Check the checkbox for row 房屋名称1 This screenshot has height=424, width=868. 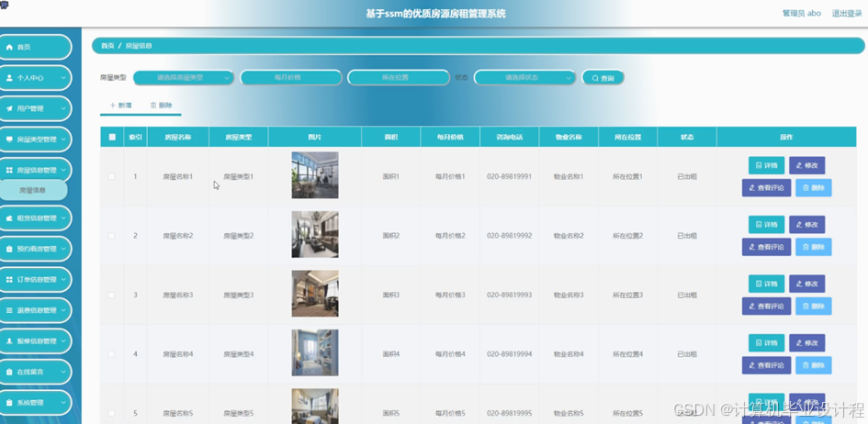(111, 176)
